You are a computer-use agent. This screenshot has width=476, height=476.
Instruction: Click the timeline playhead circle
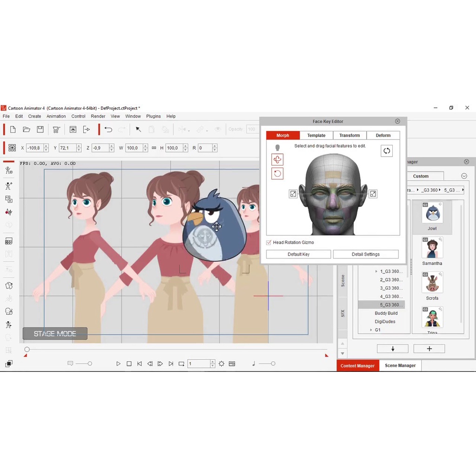[x=27, y=350]
